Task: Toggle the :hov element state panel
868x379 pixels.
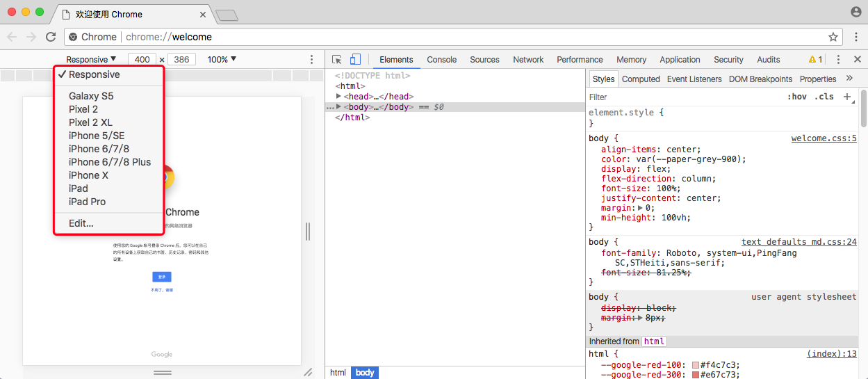Action: tap(797, 97)
